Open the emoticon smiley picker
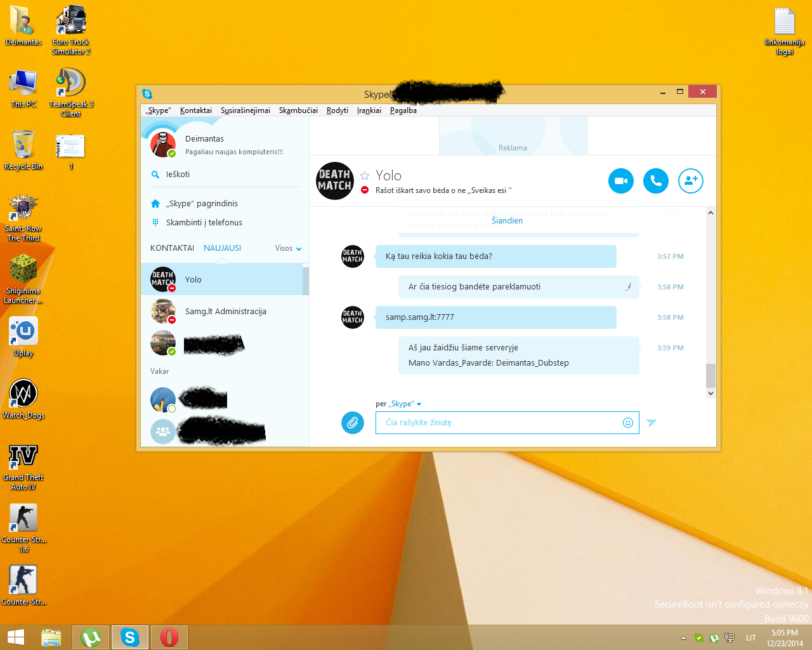 click(x=627, y=423)
